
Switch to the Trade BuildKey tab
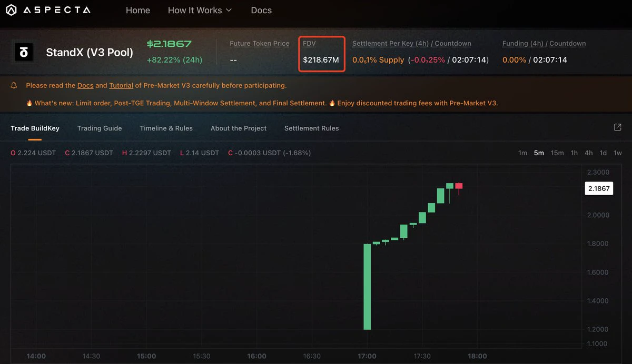tap(35, 128)
